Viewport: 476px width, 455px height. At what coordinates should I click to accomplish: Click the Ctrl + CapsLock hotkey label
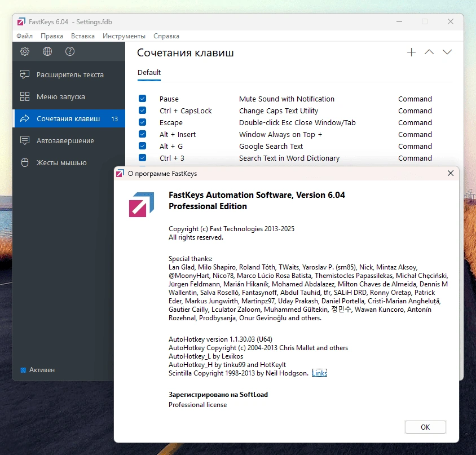[x=186, y=111]
